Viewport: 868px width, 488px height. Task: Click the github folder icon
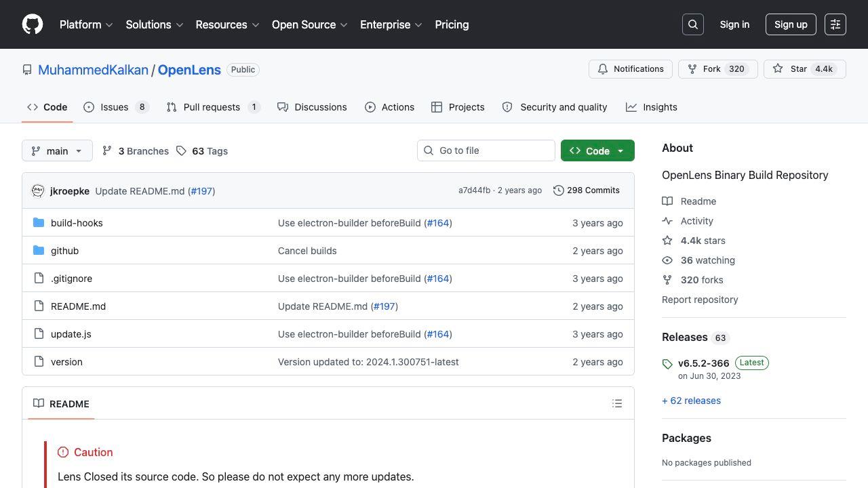tap(39, 250)
